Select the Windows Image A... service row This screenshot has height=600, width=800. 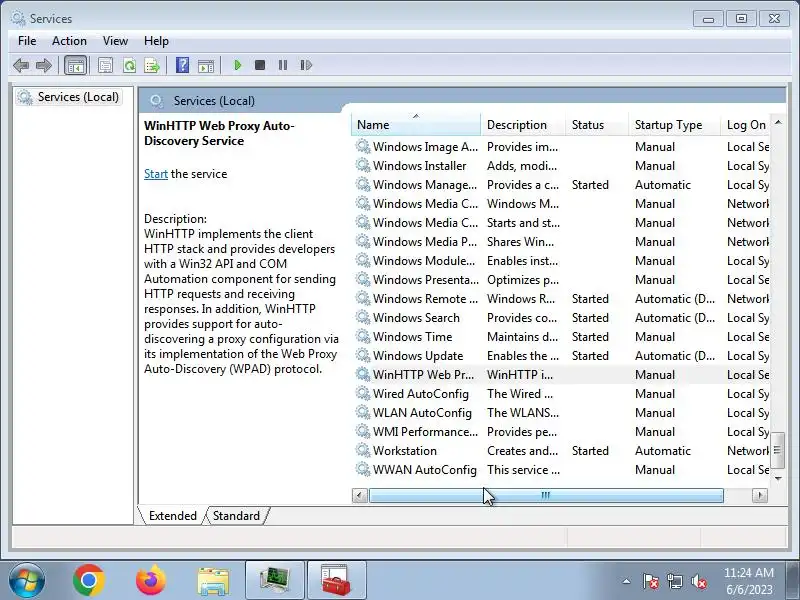point(561,146)
